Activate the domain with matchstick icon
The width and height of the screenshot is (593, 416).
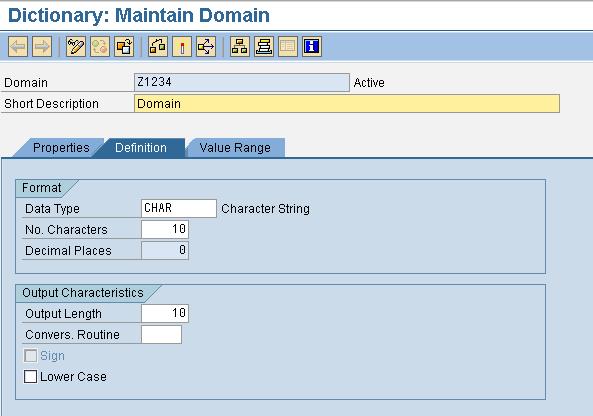tap(182, 47)
